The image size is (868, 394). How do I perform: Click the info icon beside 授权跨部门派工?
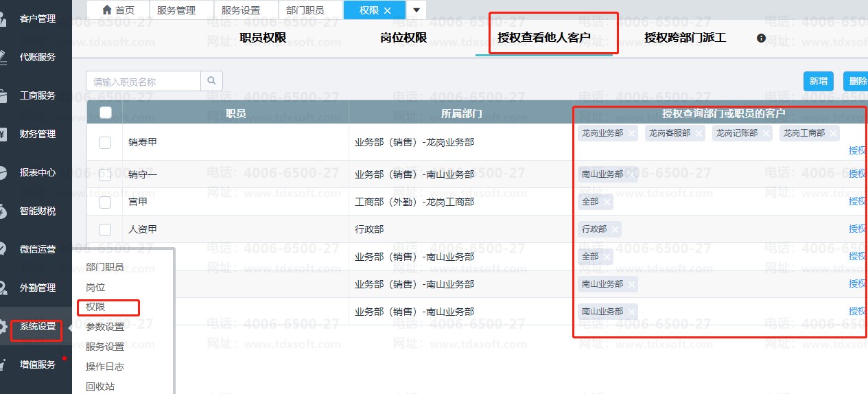[761, 38]
